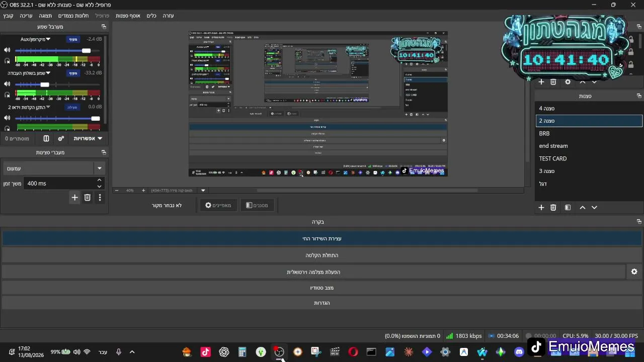Open the transition three-dot options menu
644x362 pixels.
[x=100, y=198]
